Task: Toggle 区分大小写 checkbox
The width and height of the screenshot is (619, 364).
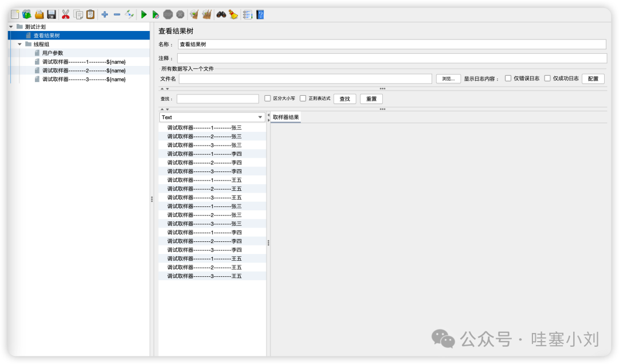Action: tap(268, 98)
